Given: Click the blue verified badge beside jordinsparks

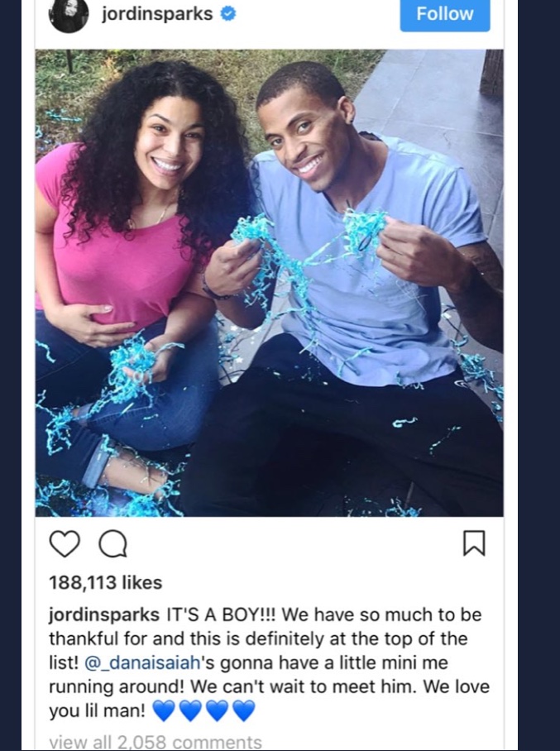Looking at the screenshot, I should 228,14.
